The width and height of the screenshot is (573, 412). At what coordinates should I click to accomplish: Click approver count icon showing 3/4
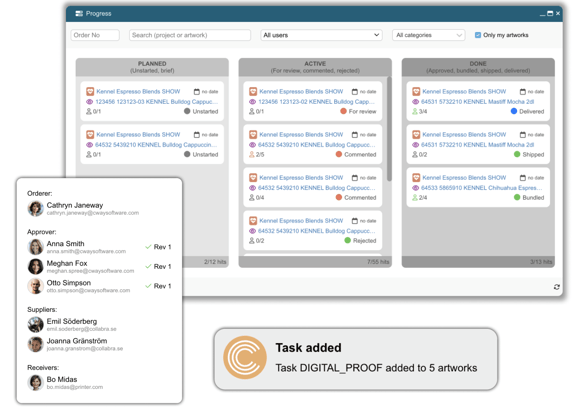[415, 111]
